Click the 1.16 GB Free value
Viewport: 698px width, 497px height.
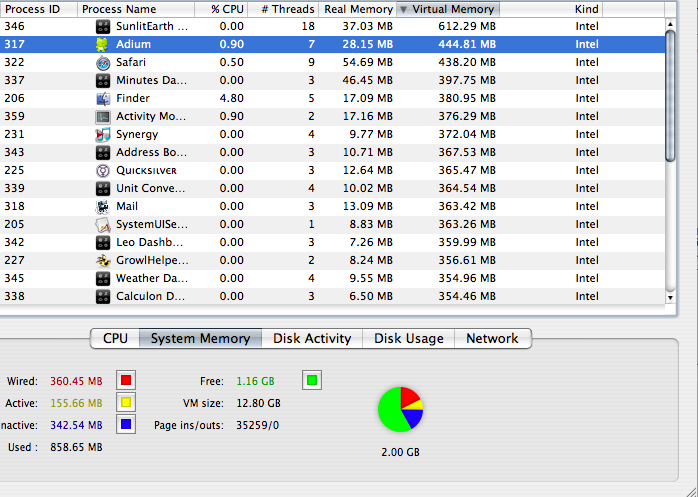(256, 381)
